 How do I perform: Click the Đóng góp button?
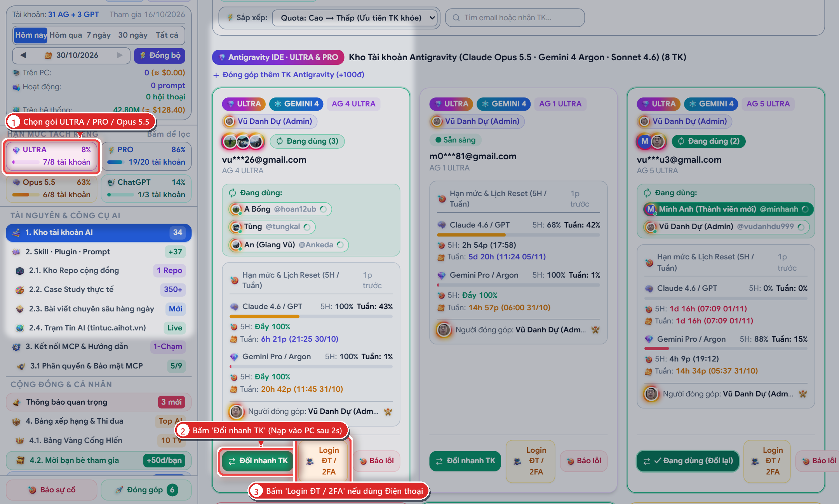click(x=146, y=490)
